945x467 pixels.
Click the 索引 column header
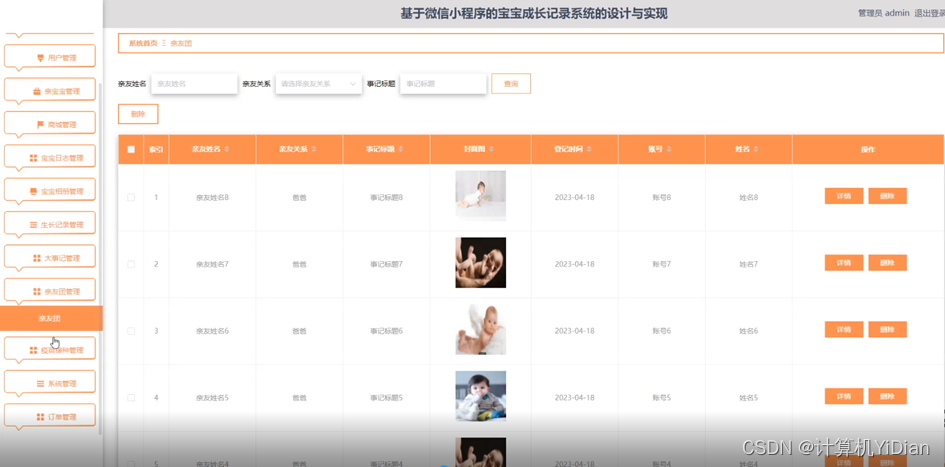(x=156, y=149)
